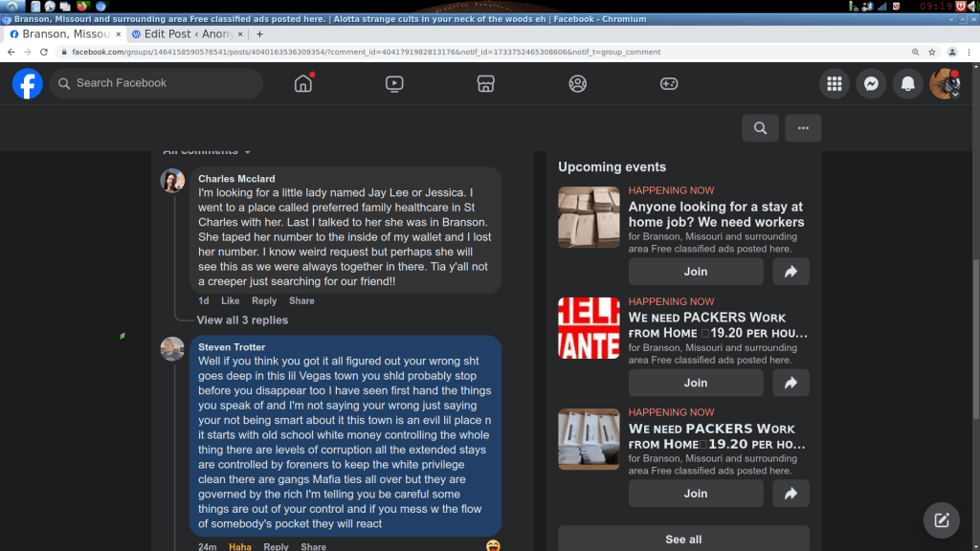Open Facebook Home feed icon
Screen dimensions: 980x551
303,83
